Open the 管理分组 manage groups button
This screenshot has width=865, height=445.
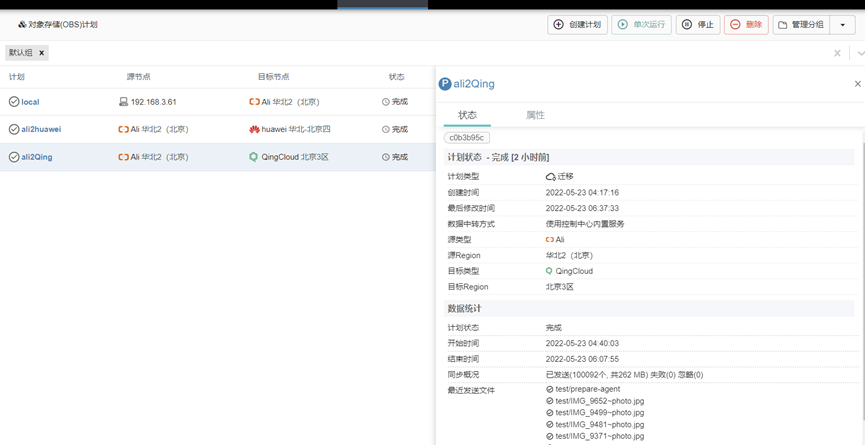click(x=802, y=24)
